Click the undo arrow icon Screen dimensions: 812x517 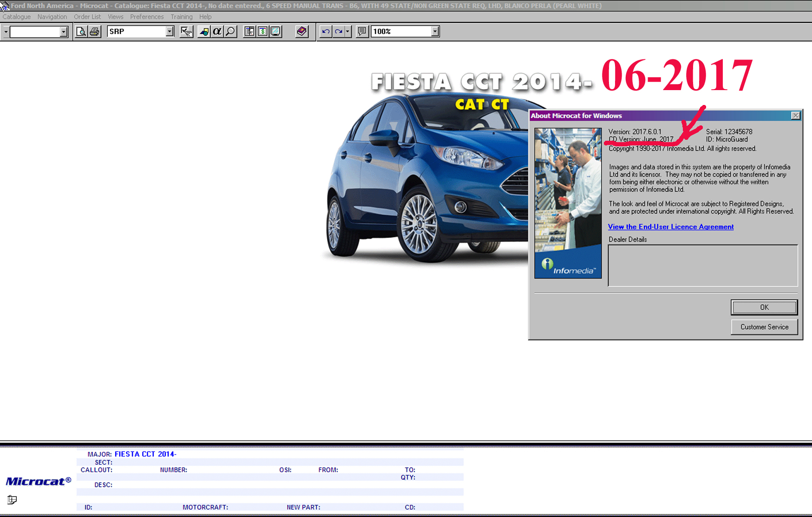point(326,32)
